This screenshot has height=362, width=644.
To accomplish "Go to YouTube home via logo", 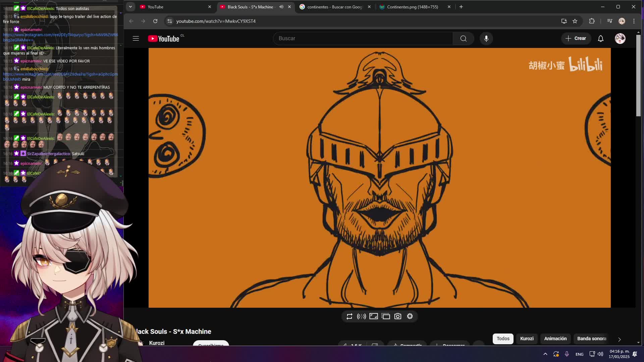I will pyautogui.click(x=164, y=39).
